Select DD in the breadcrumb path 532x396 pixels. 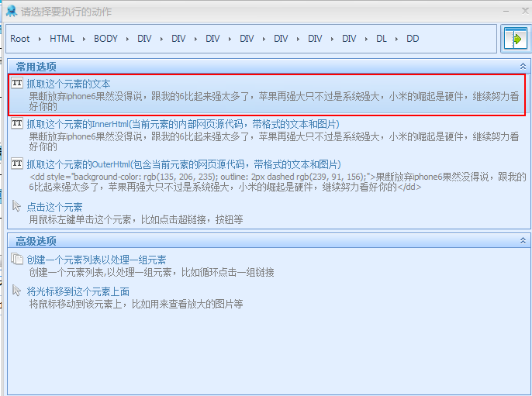tap(413, 39)
